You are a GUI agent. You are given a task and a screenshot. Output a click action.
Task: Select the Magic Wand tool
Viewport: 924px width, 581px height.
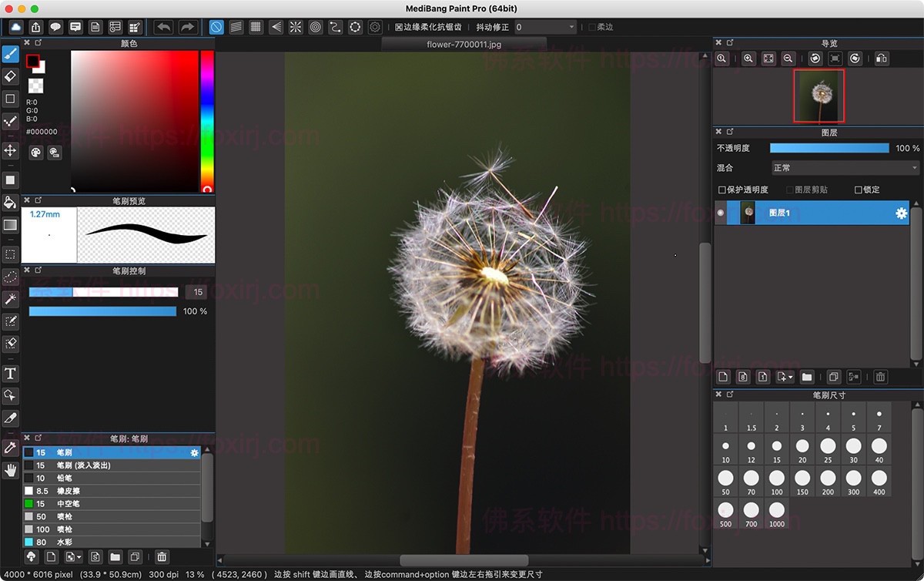click(x=11, y=298)
